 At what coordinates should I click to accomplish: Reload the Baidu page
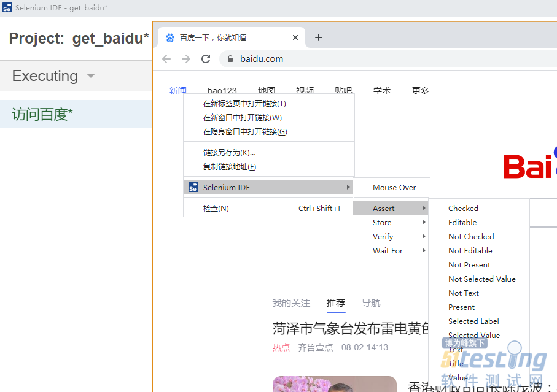[206, 59]
